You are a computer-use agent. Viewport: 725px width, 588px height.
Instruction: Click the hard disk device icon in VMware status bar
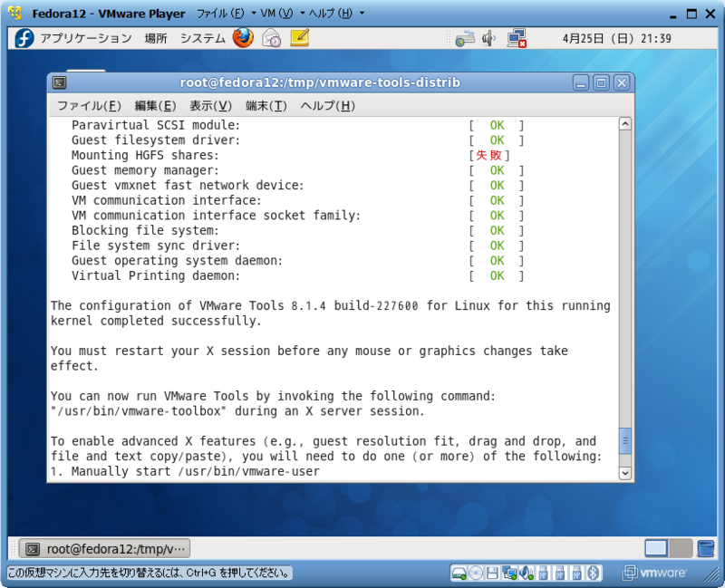tap(459, 574)
